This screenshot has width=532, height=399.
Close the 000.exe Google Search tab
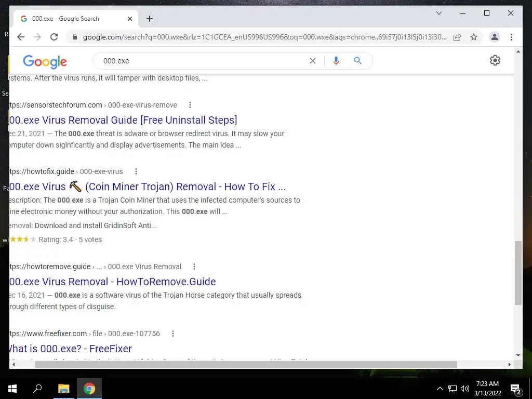point(129,19)
